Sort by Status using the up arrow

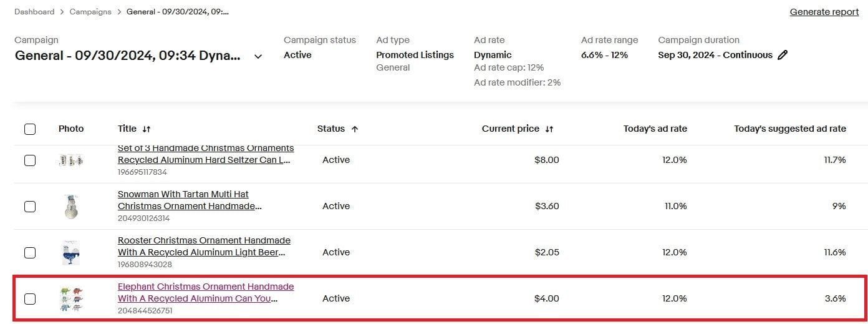click(355, 129)
